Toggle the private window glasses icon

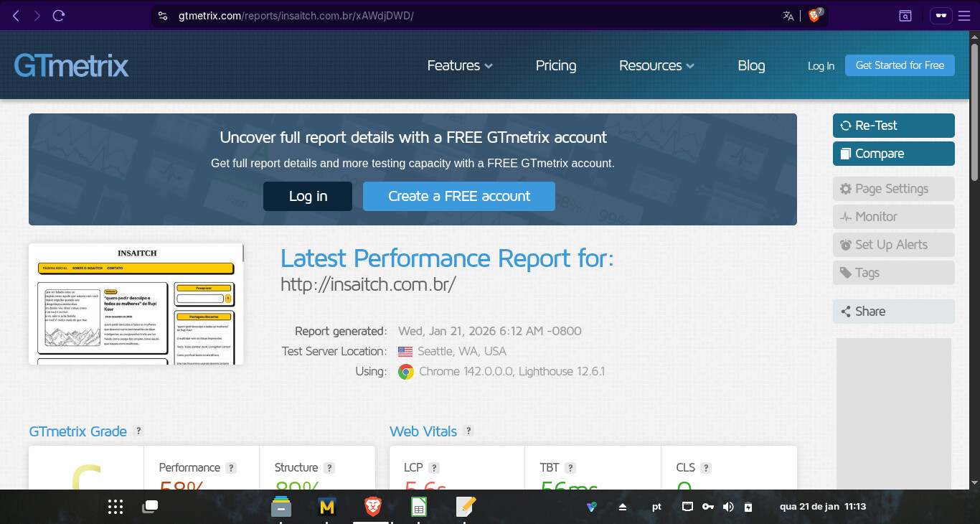pos(941,16)
